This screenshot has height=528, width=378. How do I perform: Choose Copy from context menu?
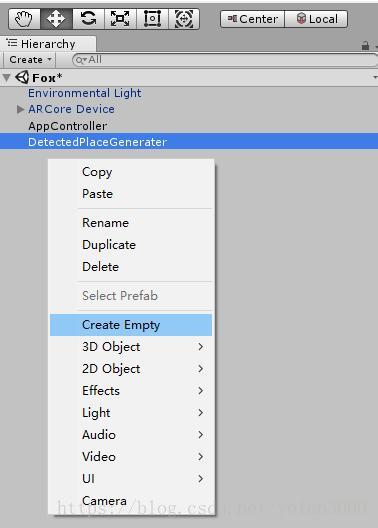131,172
